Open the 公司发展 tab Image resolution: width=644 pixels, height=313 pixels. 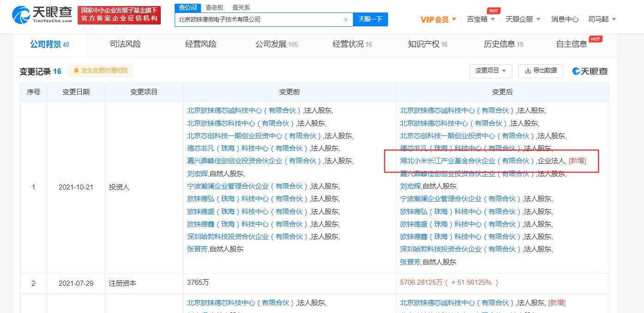tap(276, 44)
